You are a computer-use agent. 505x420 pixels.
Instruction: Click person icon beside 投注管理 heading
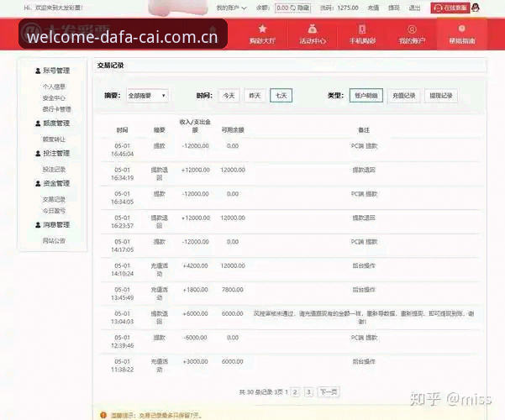38,154
